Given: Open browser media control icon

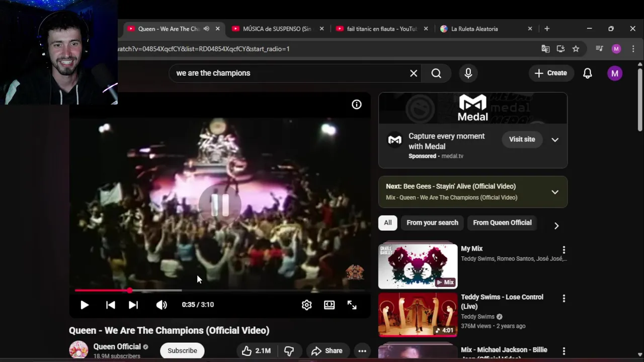Looking at the screenshot, I should [599, 49].
